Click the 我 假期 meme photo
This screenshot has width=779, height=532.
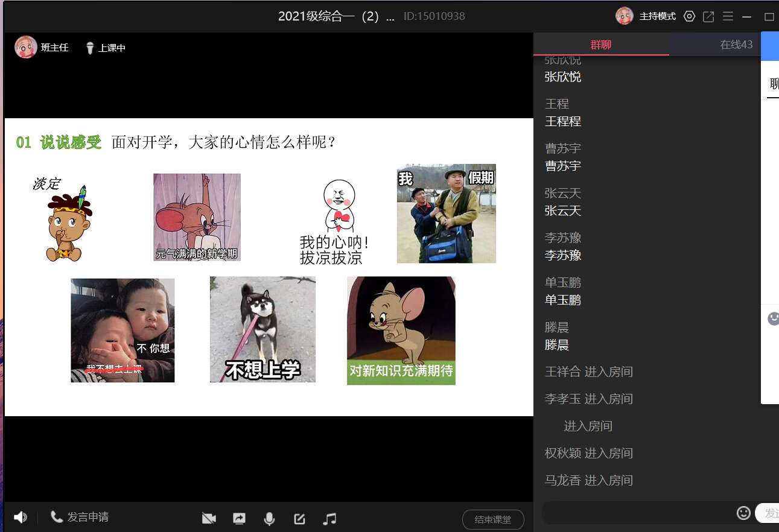click(x=447, y=214)
